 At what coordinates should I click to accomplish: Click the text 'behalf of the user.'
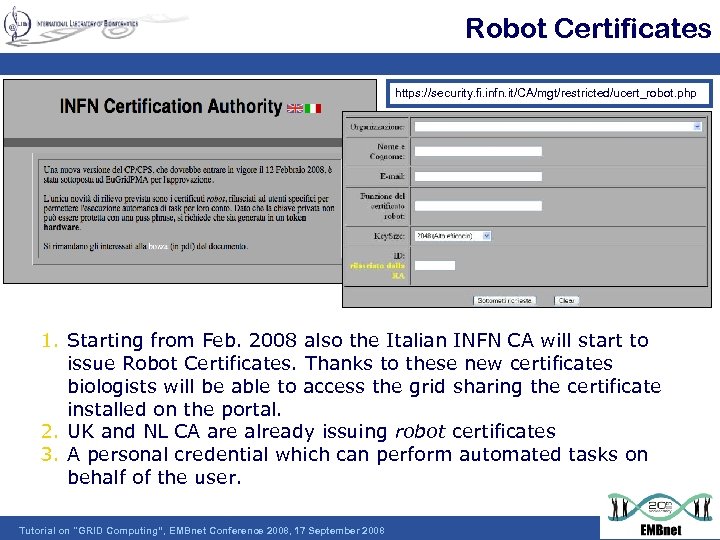pos(154,477)
